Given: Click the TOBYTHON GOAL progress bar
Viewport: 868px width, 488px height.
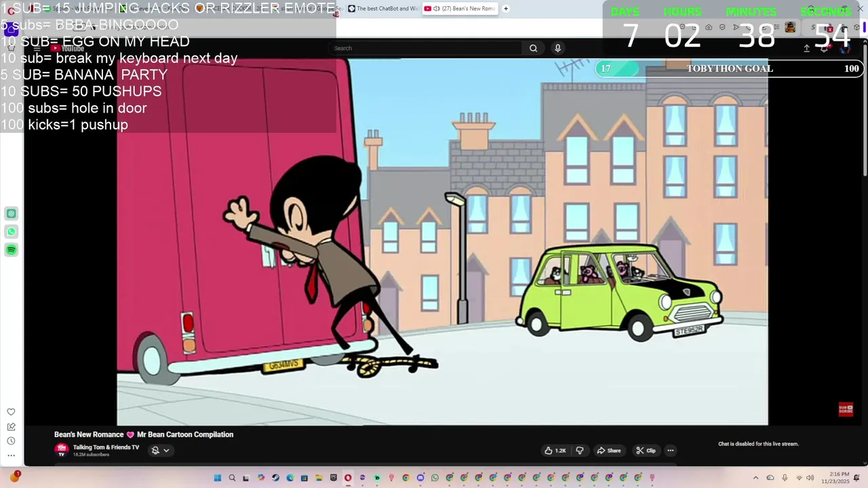Looking at the screenshot, I should [729, 68].
